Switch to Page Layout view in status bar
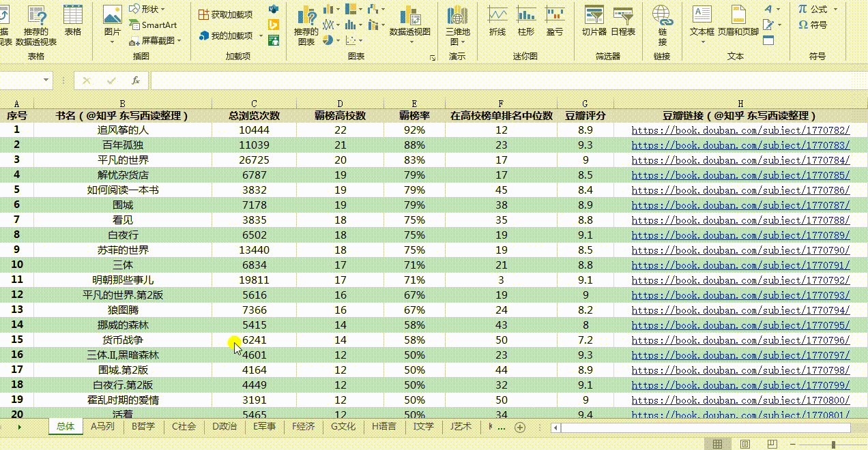868x450 pixels. click(746, 445)
